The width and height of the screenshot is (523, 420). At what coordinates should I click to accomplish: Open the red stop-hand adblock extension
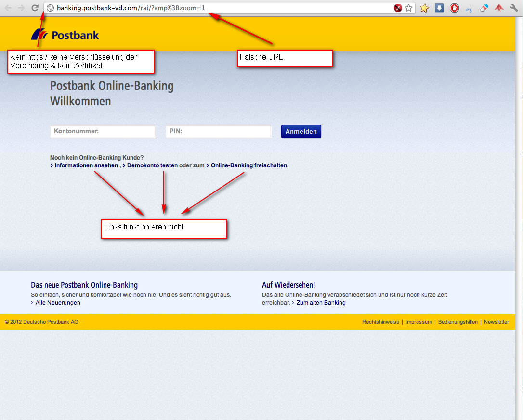[x=454, y=8]
